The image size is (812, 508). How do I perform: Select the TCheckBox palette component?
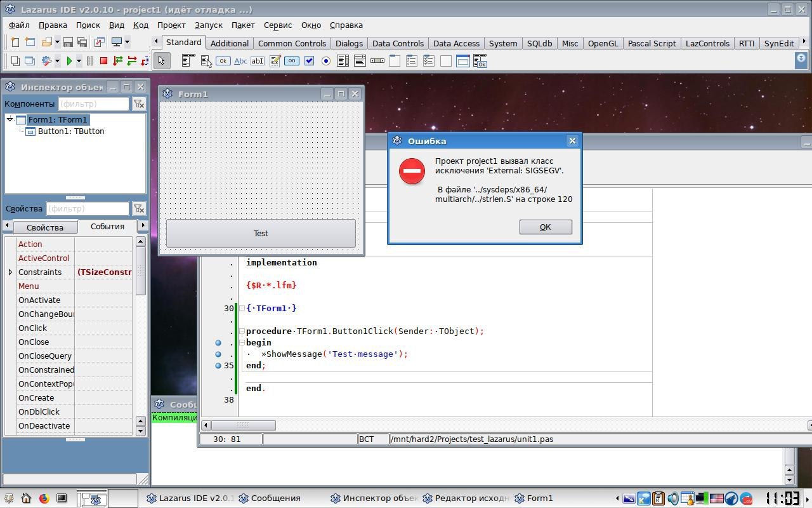309,61
